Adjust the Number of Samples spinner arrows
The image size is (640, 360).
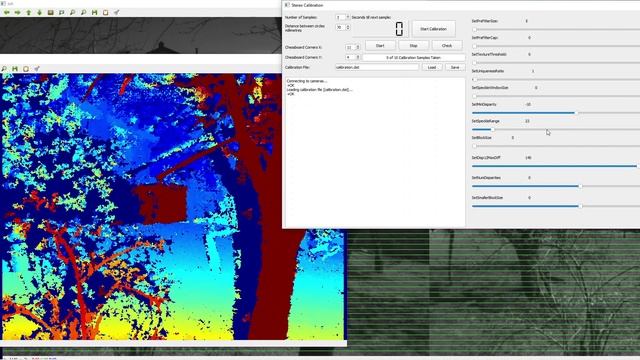click(348, 17)
